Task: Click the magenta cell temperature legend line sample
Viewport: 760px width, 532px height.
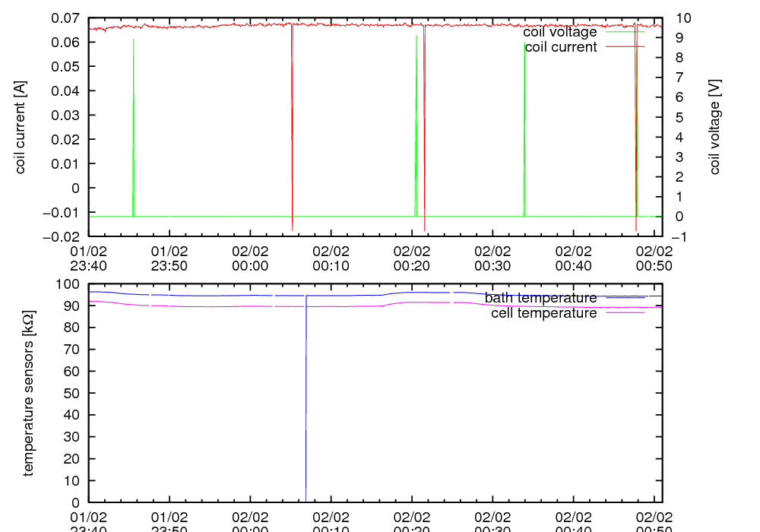Action: [x=625, y=313]
